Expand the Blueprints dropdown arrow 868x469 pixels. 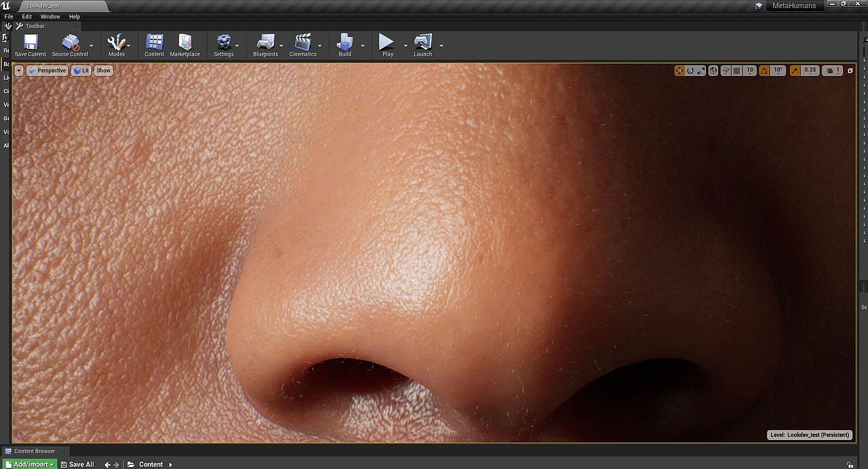click(x=282, y=46)
